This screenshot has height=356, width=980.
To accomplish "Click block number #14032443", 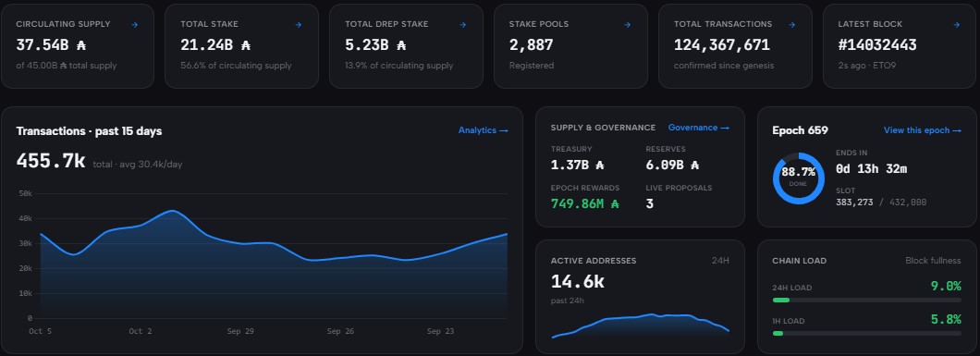I will tap(877, 45).
